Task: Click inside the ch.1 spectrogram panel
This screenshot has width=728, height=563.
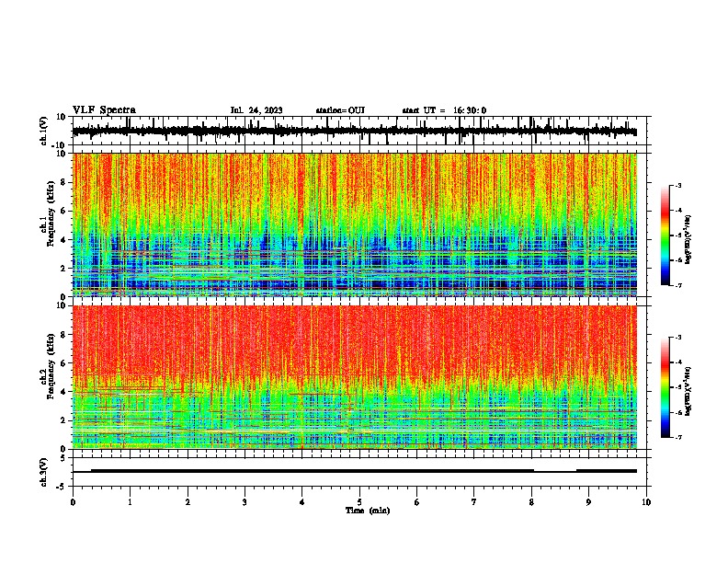Action: coord(355,224)
